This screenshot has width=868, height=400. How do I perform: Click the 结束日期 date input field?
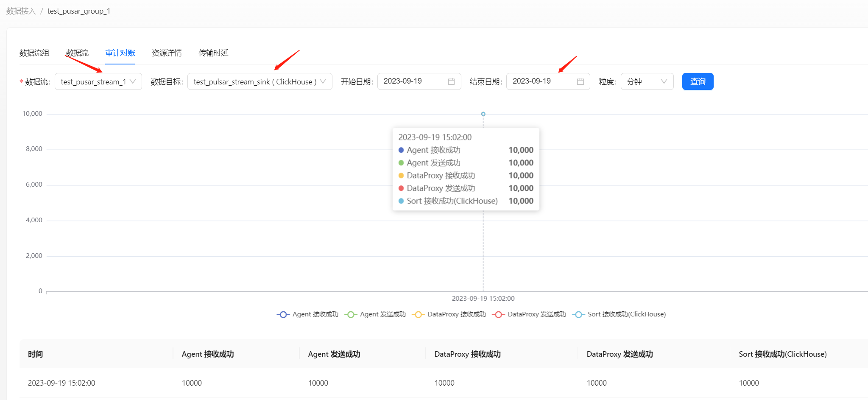541,81
